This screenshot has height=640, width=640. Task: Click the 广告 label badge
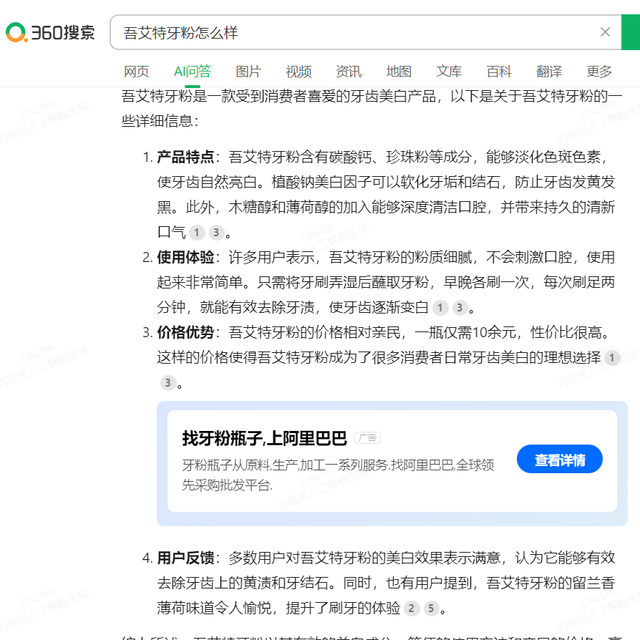(x=368, y=438)
